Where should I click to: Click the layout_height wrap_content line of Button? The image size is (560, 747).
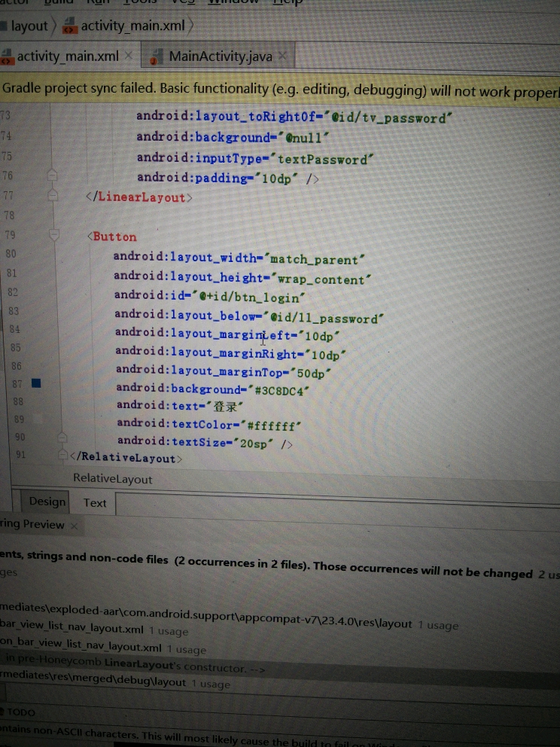[242, 278]
